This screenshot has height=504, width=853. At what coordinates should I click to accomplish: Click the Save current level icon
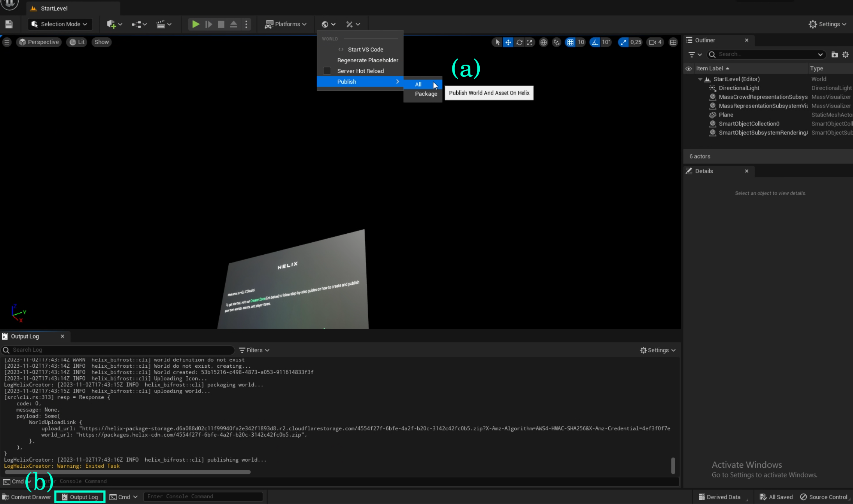coord(9,24)
